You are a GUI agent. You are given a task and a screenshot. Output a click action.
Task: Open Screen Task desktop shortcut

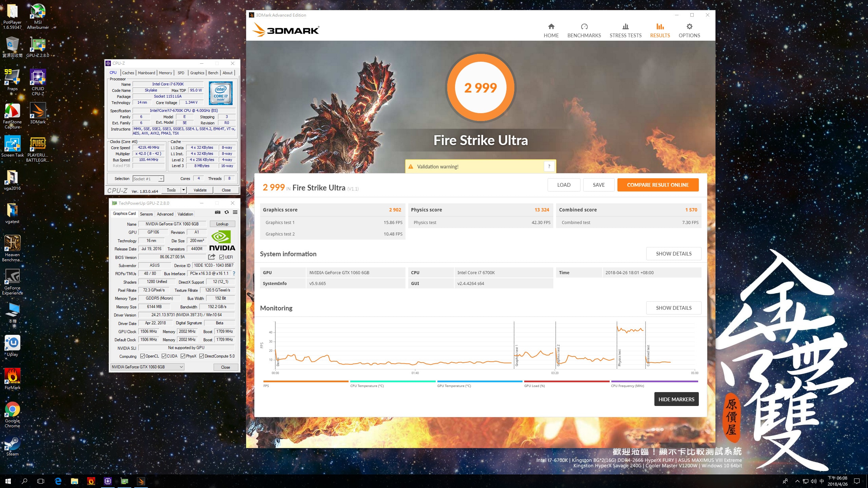tap(13, 146)
